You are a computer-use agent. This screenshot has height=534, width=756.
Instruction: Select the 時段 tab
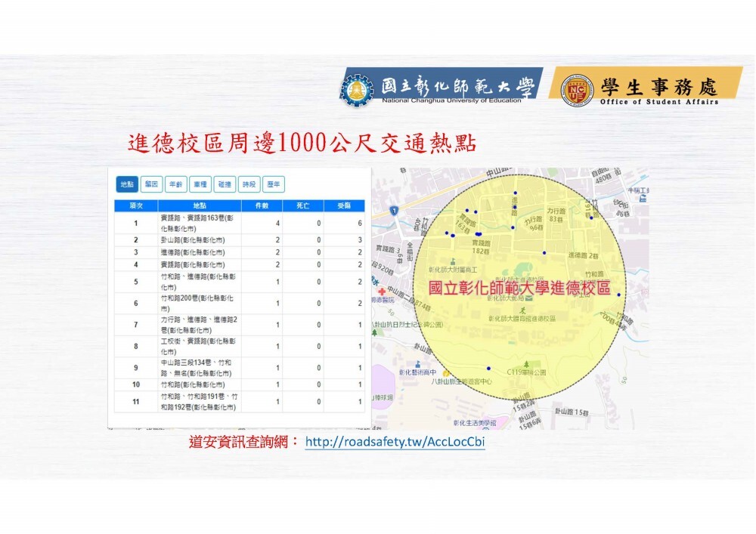click(x=249, y=184)
